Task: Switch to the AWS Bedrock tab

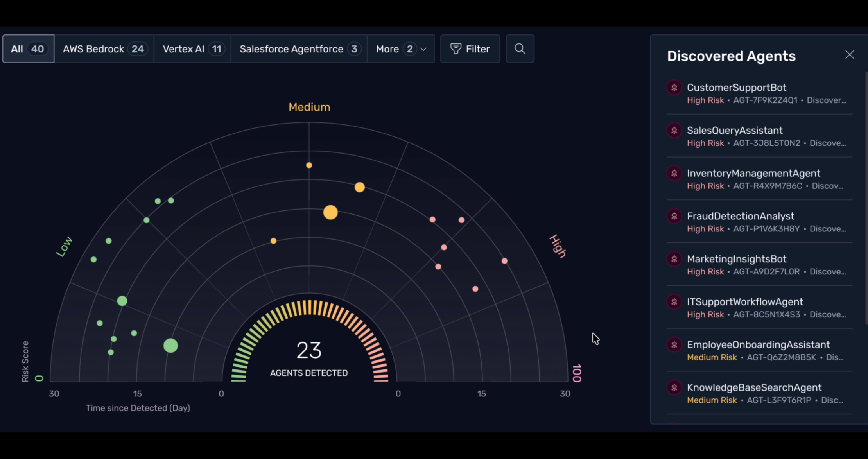Action: tap(104, 49)
